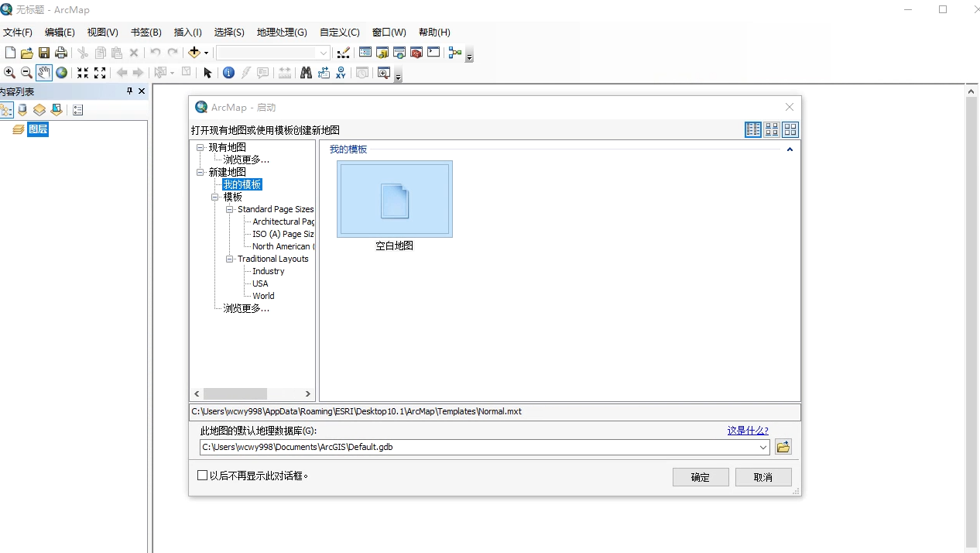Select the Zoom In magnifier tool
980x553 pixels.
tap(9, 73)
